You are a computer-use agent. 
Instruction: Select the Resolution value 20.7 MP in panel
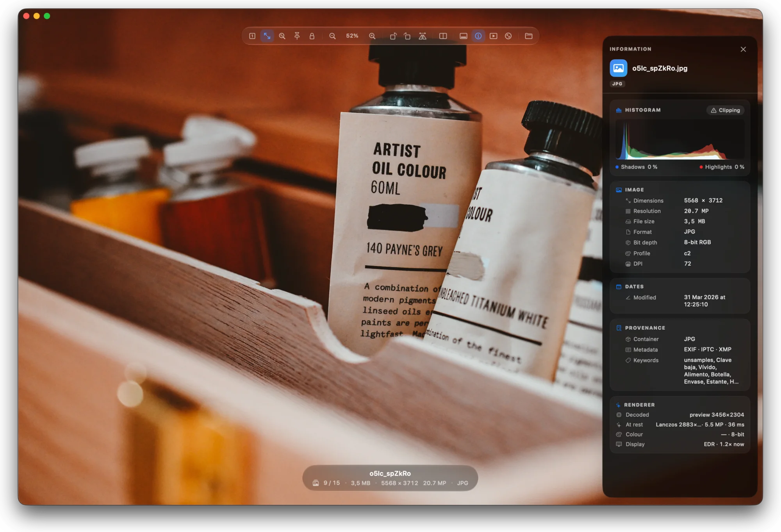point(696,211)
